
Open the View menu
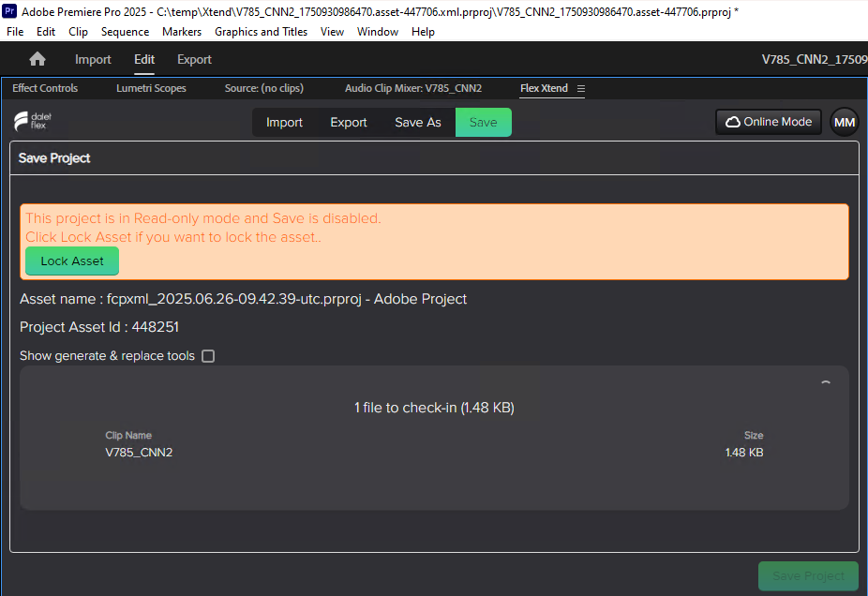click(x=332, y=32)
